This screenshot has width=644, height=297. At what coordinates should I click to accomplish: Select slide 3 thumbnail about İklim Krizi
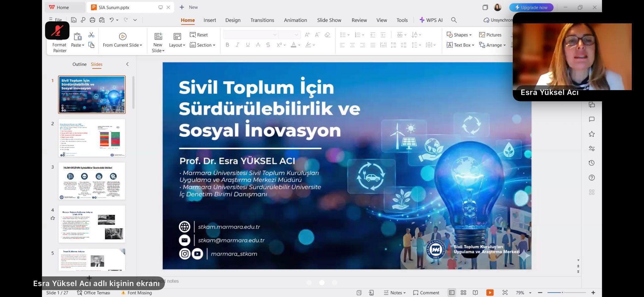click(92, 181)
